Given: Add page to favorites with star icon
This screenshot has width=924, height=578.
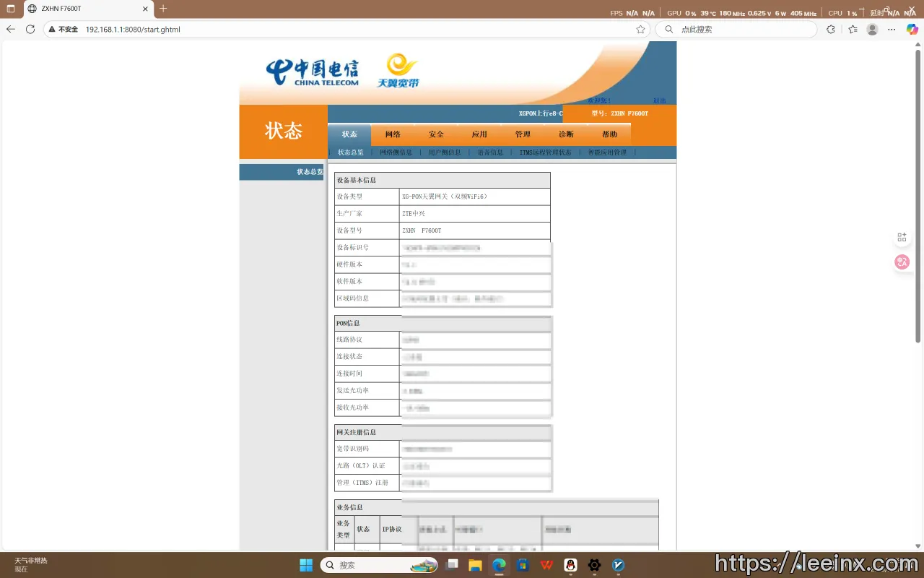Looking at the screenshot, I should tap(640, 30).
